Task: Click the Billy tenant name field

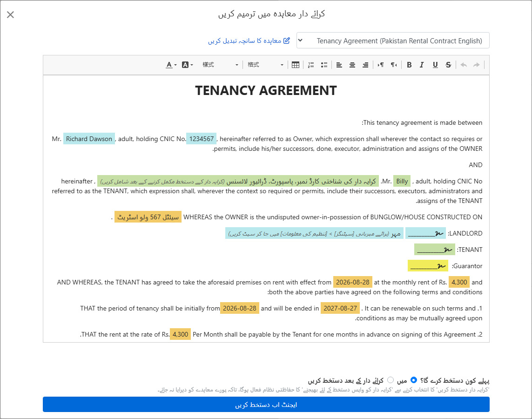Action: pyautogui.click(x=402, y=181)
